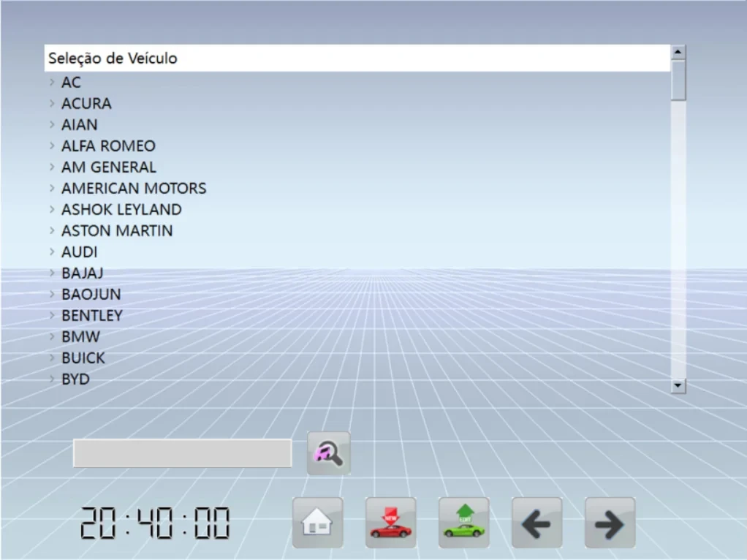Image resolution: width=747 pixels, height=560 pixels.
Task: Click the forward arrow button
Action: 610,522
